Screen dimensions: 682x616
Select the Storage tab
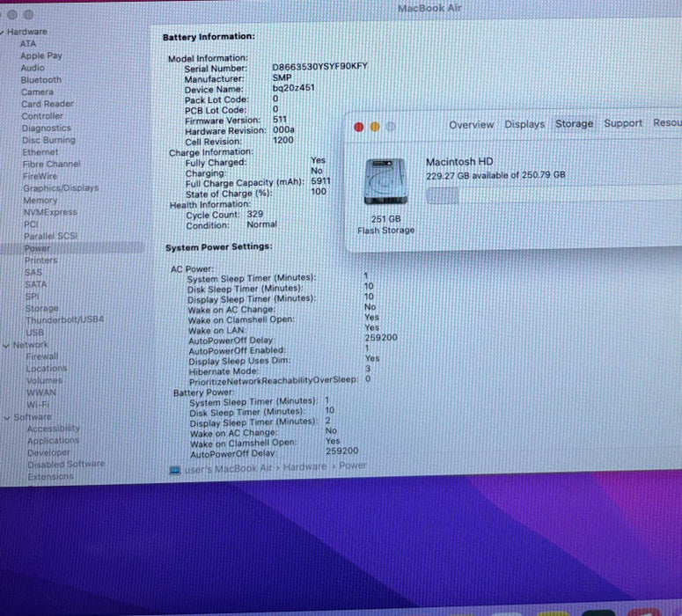coord(574,123)
